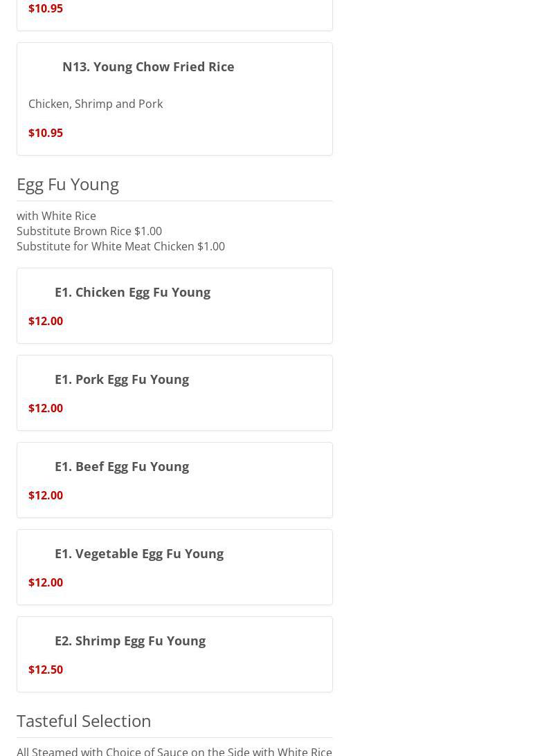533x756 pixels.
Task: Click the Substitute Brown Rice $1.00 note
Action: point(89,231)
